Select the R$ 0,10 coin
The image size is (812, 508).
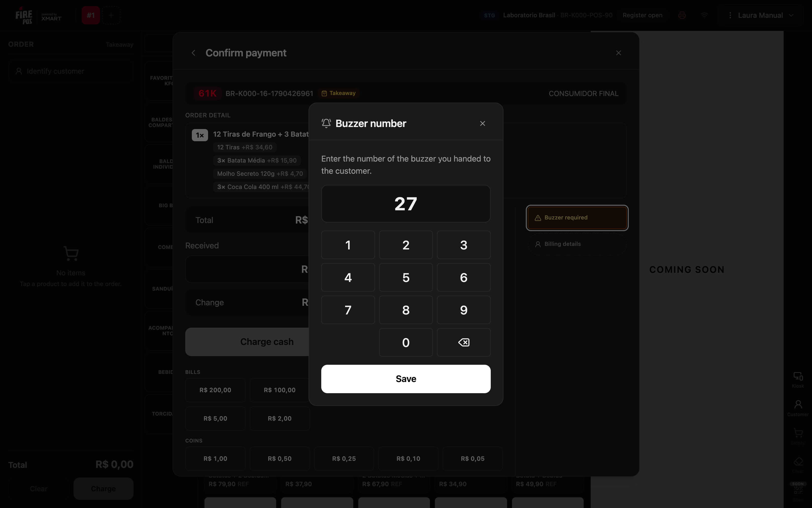(x=408, y=459)
